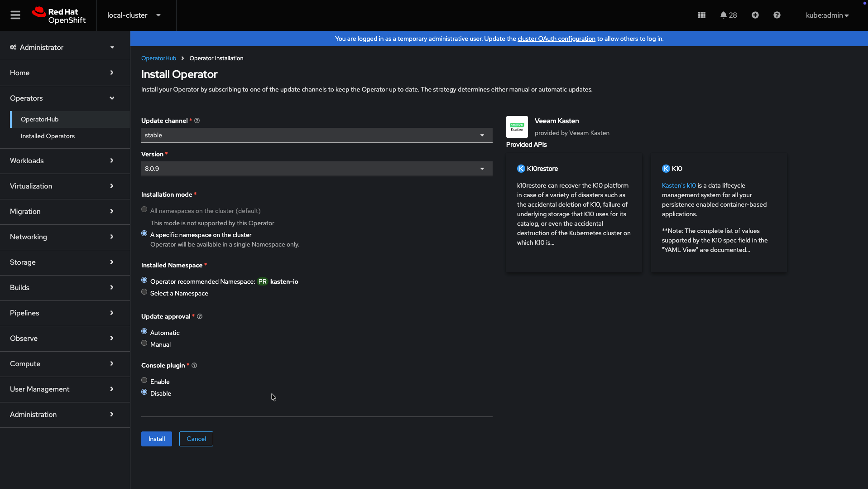Open the Update channel stable dropdown
This screenshot has width=868, height=489.
[317, 136]
